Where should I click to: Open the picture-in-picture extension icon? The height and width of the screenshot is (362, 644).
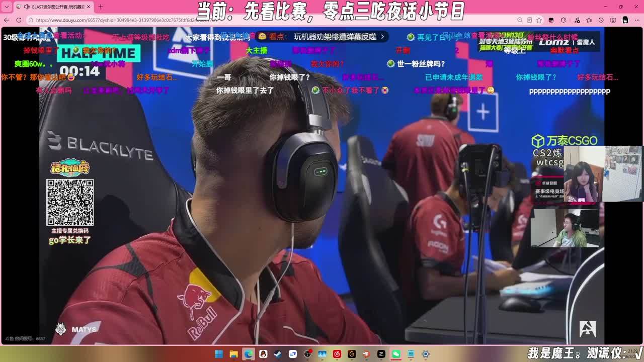click(551, 20)
